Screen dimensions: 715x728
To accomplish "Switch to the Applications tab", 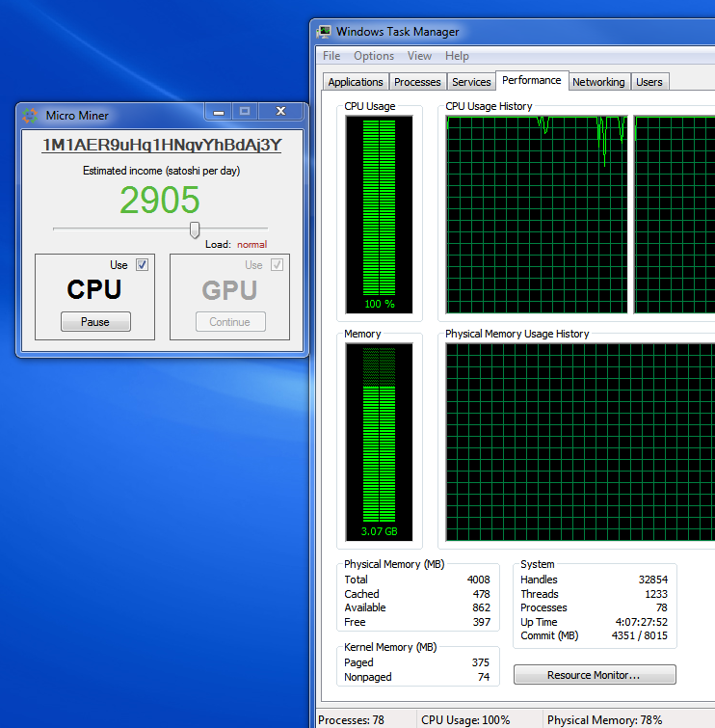I will [356, 82].
